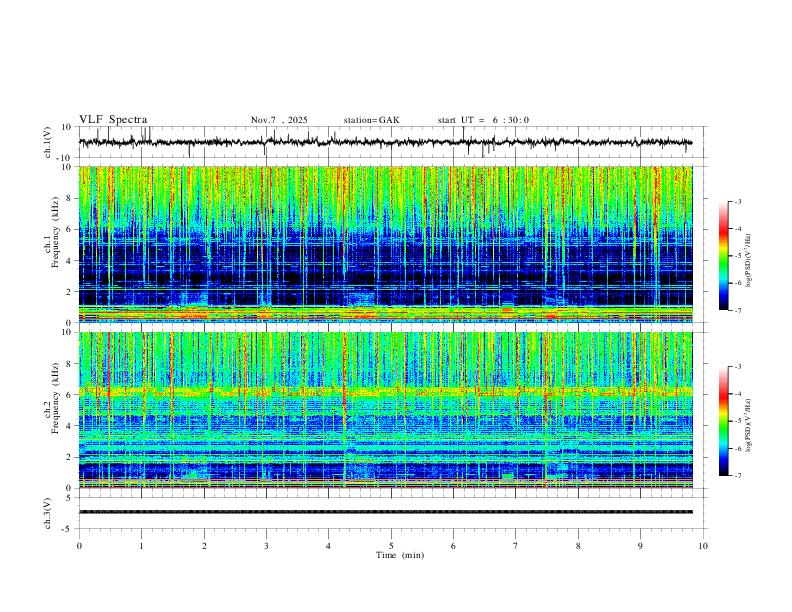This screenshot has height=612, width=792.
Task: Click the '-5' tick on ch.3(V) axis
Action: tap(68, 529)
